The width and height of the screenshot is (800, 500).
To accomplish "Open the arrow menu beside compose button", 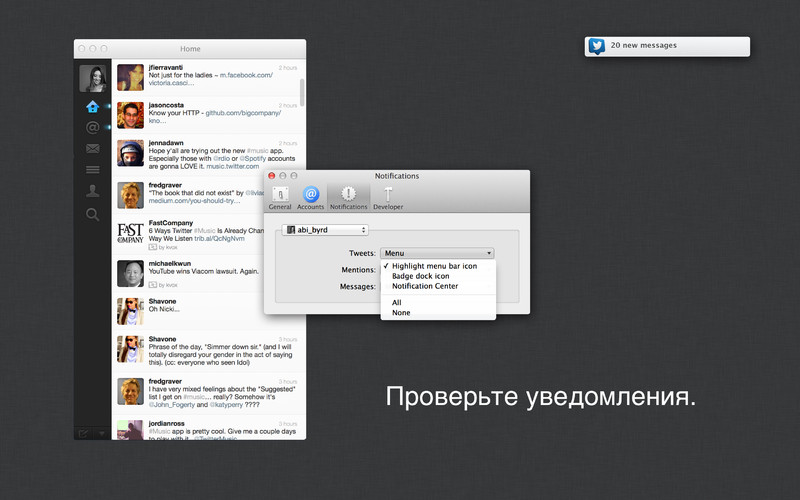I will coord(99,432).
